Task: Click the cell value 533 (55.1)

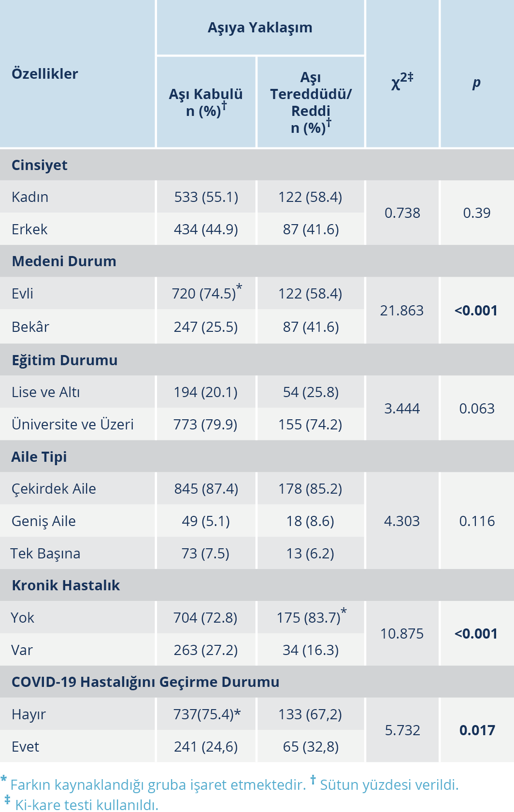Action: coord(206,197)
